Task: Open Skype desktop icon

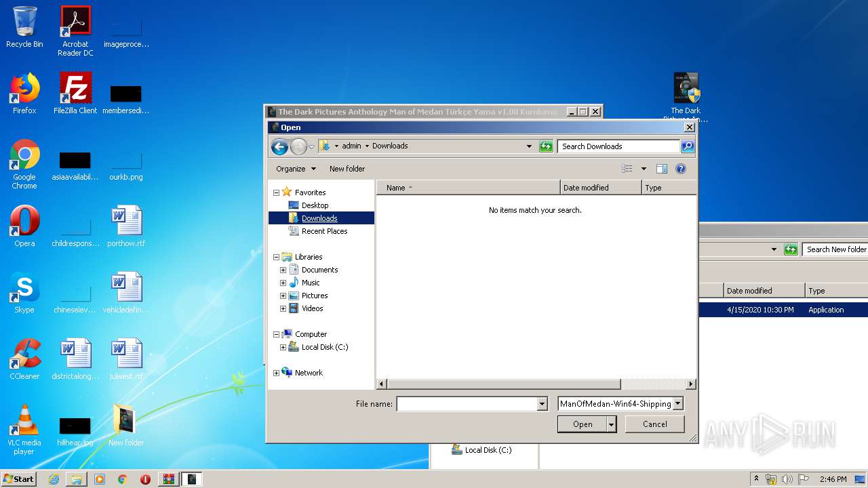Action: pos(24,293)
